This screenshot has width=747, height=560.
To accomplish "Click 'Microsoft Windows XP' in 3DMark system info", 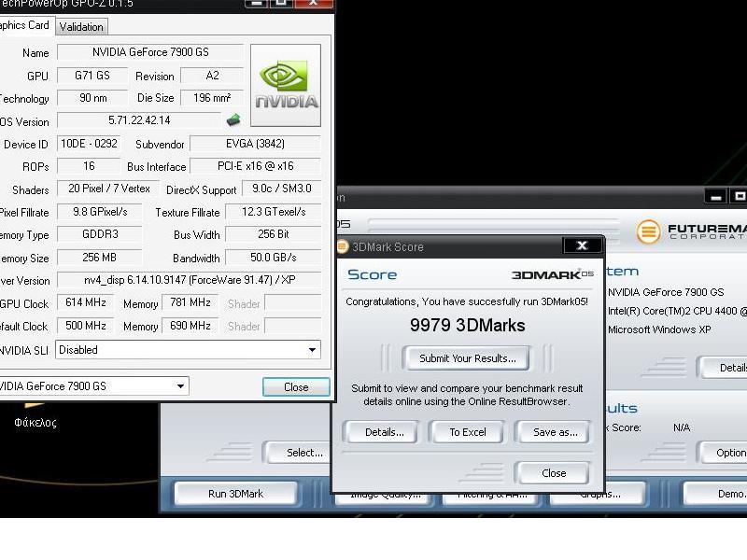I will click(x=659, y=329).
